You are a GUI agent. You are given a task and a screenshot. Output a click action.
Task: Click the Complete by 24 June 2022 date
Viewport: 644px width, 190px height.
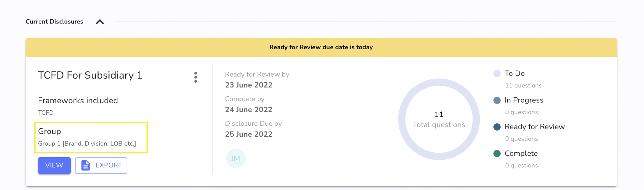click(249, 110)
